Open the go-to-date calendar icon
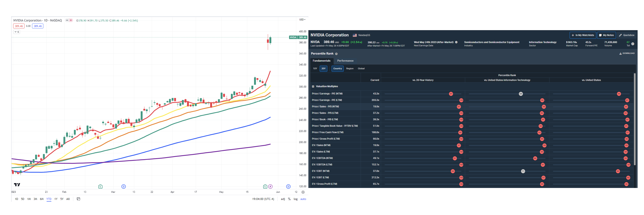This screenshot has width=644, height=215. 78,199
